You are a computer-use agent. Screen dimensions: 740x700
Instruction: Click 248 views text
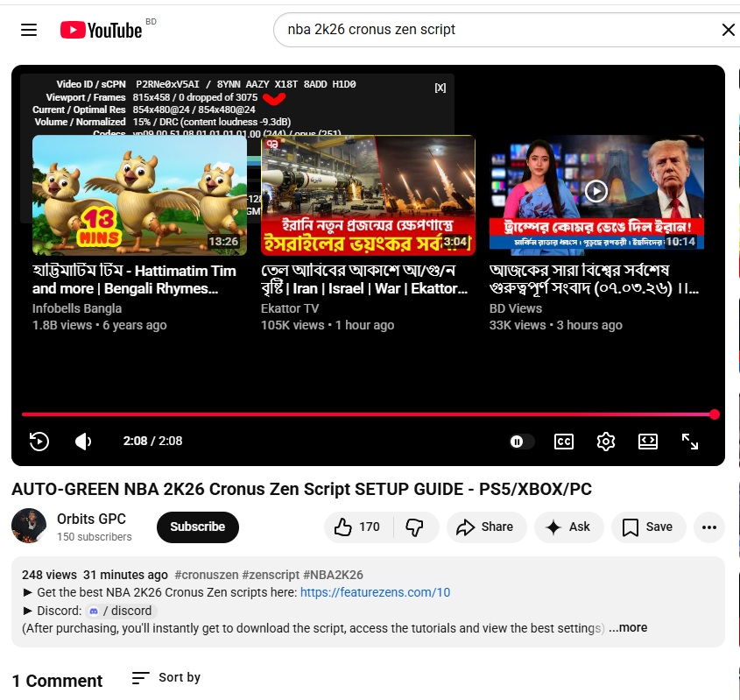[x=49, y=575]
